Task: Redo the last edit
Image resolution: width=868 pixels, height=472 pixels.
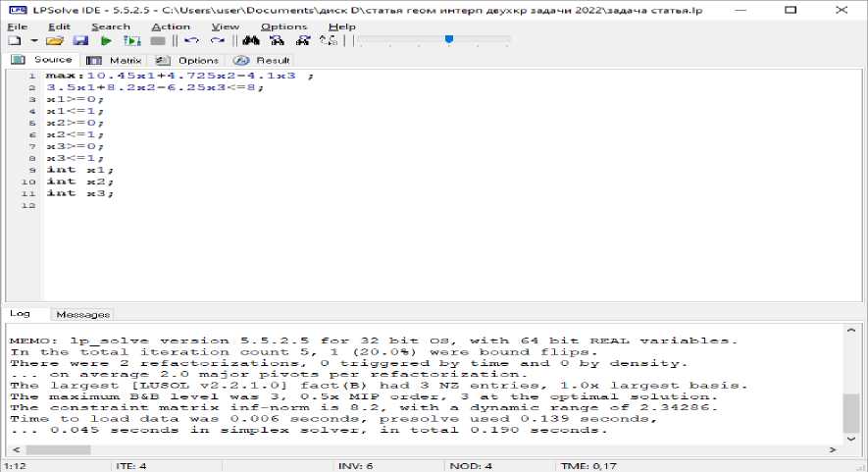Action: coord(218,40)
